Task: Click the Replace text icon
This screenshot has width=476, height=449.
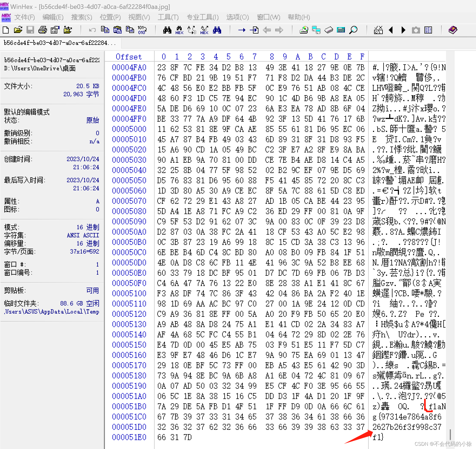Action: coord(192,30)
